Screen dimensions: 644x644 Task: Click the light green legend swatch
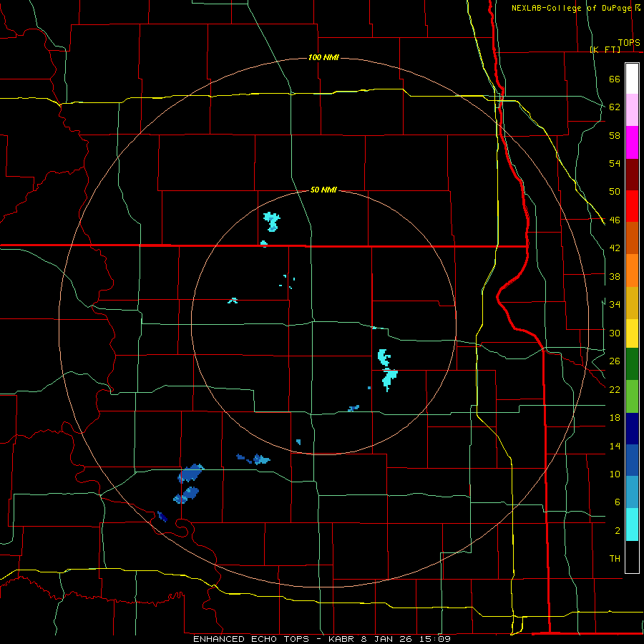click(x=632, y=396)
